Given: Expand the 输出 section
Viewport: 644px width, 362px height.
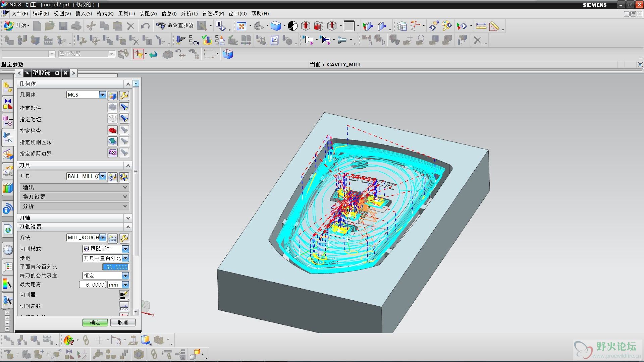Looking at the screenshot, I should click(x=74, y=187).
